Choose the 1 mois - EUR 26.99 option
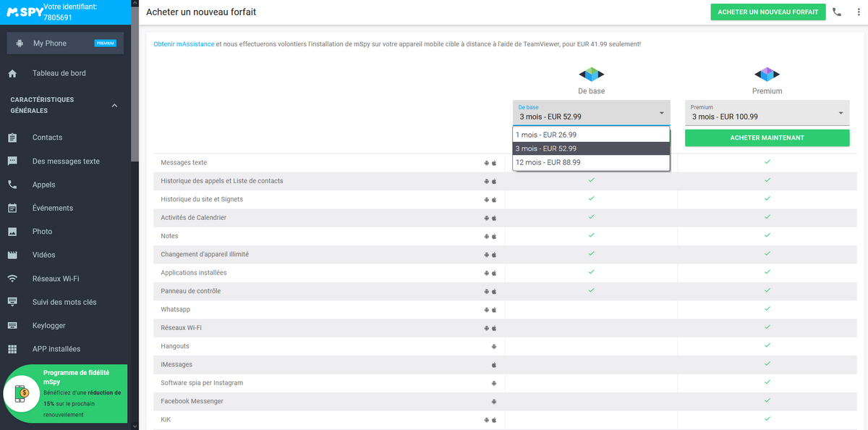 coord(591,135)
